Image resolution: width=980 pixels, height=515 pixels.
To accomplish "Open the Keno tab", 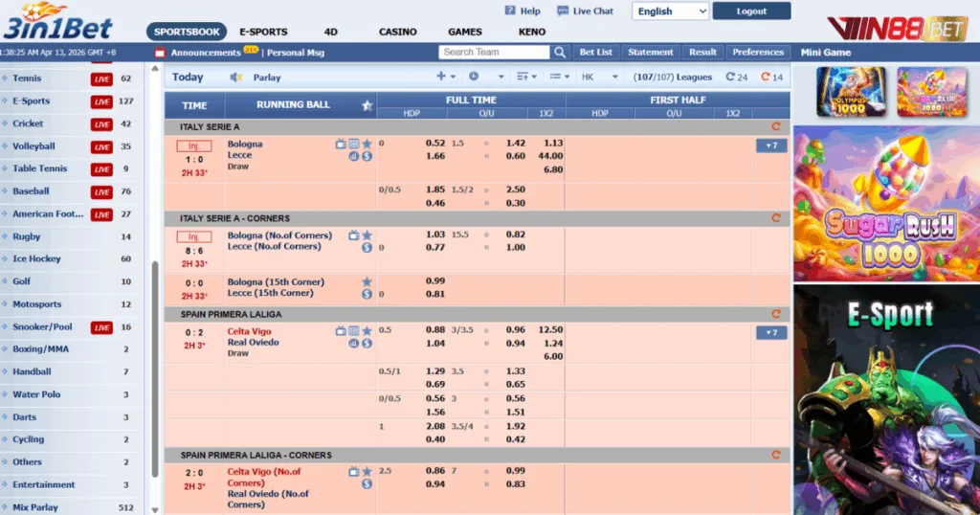I will pos(532,32).
